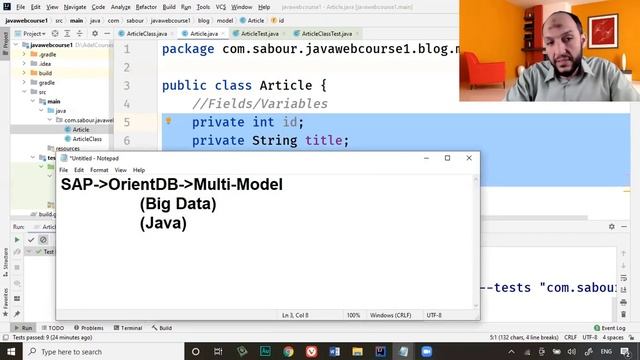640x360 pixels.
Task: Click the Select Opened File target icon
Action: click(55, 33)
